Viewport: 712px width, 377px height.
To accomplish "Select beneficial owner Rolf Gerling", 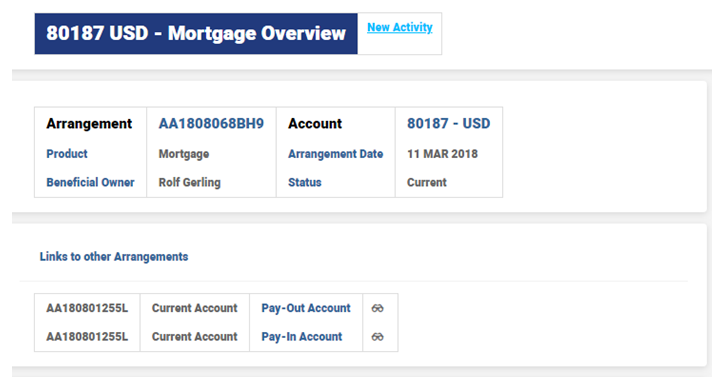I will (189, 183).
